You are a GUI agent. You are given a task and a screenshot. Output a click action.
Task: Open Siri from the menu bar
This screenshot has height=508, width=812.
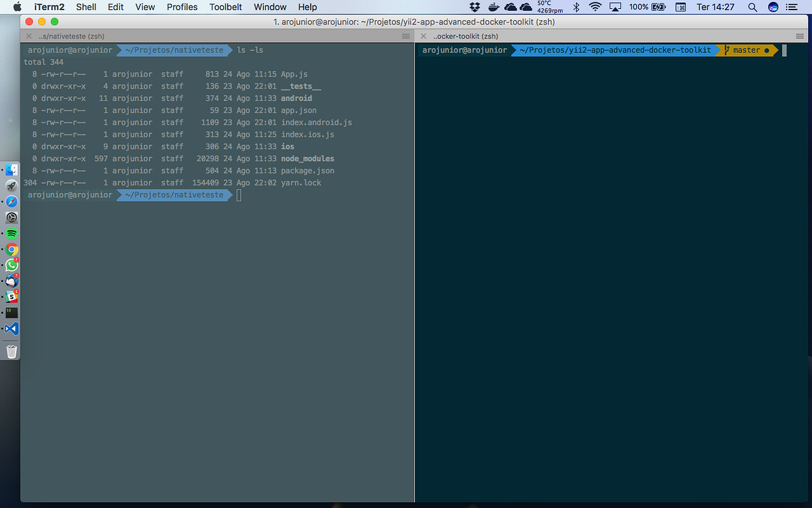coord(772,7)
